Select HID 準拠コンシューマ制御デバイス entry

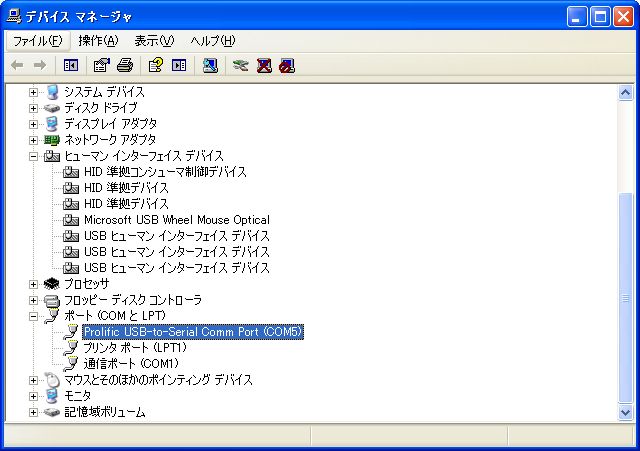coord(165,172)
